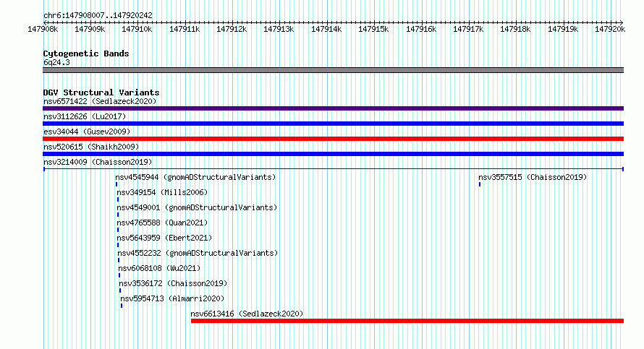Open the nsv4549001 gnomAD variant label
This screenshot has height=349, width=644.
(x=197, y=207)
